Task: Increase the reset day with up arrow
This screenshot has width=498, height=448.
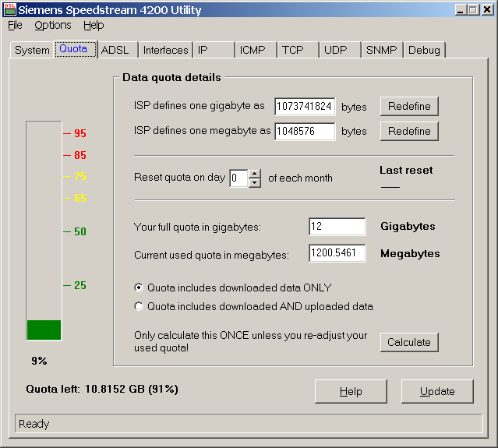Action: pos(254,174)
